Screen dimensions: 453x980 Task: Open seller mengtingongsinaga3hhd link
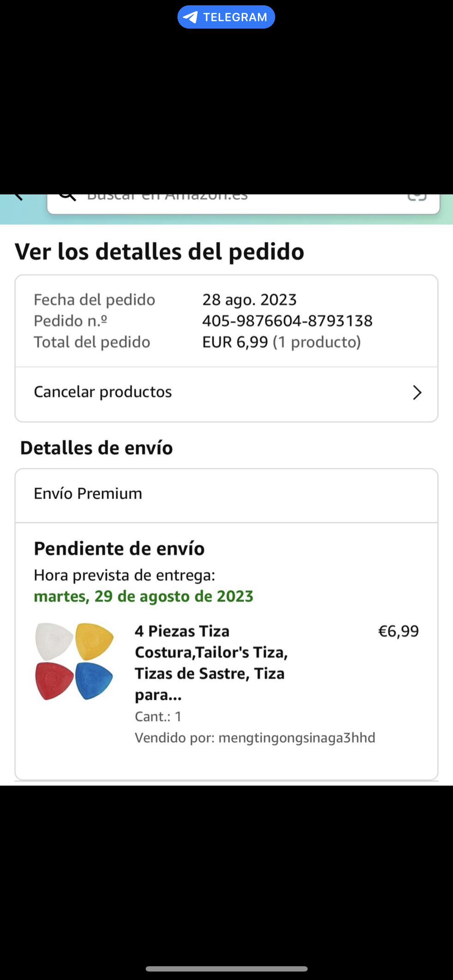pyautogui.click(x=297, y=738)
